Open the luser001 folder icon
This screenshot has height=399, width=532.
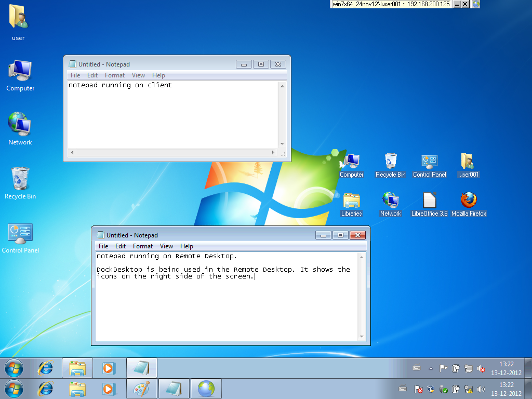click(468, 162)
